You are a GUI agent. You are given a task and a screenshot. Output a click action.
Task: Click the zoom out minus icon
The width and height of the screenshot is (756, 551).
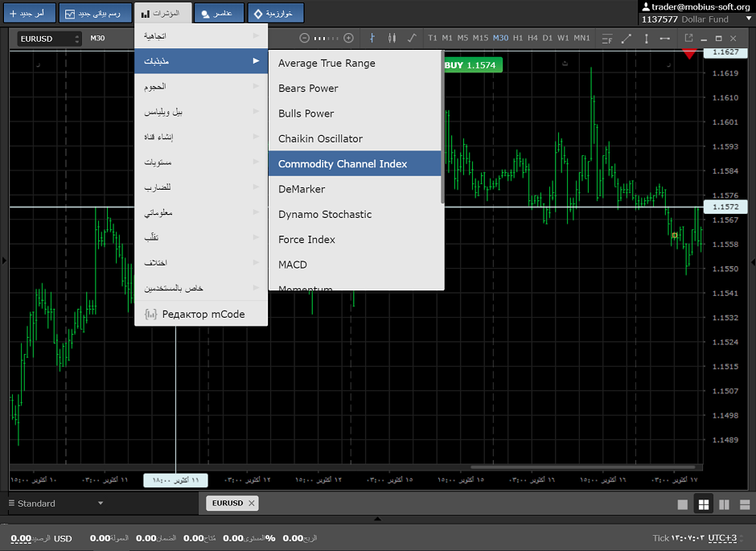click(304, 38)
